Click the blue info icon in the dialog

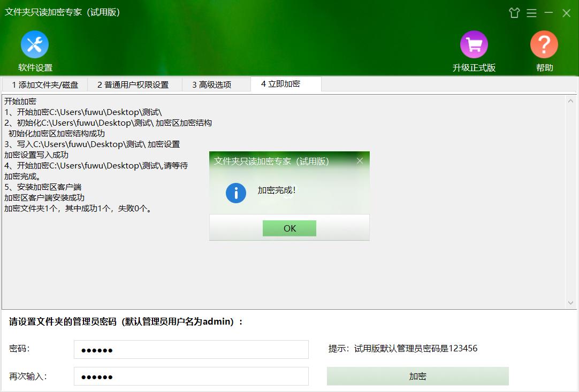tap(235, 193)
